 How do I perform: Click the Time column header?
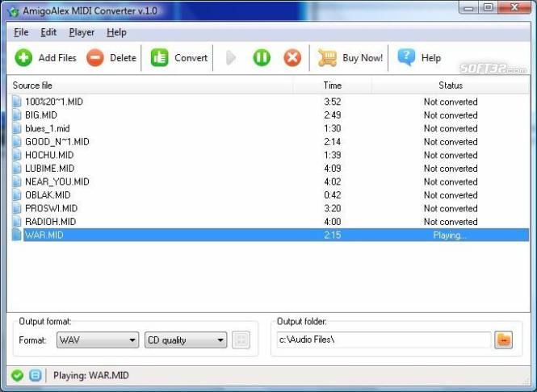(x=332, y=85)
